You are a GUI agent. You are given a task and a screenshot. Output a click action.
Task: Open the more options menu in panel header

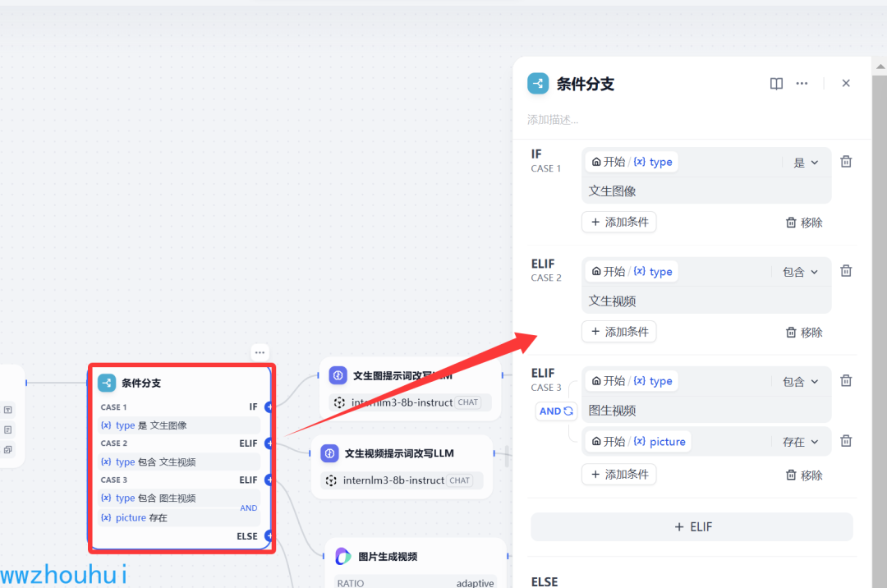[802, 84]
